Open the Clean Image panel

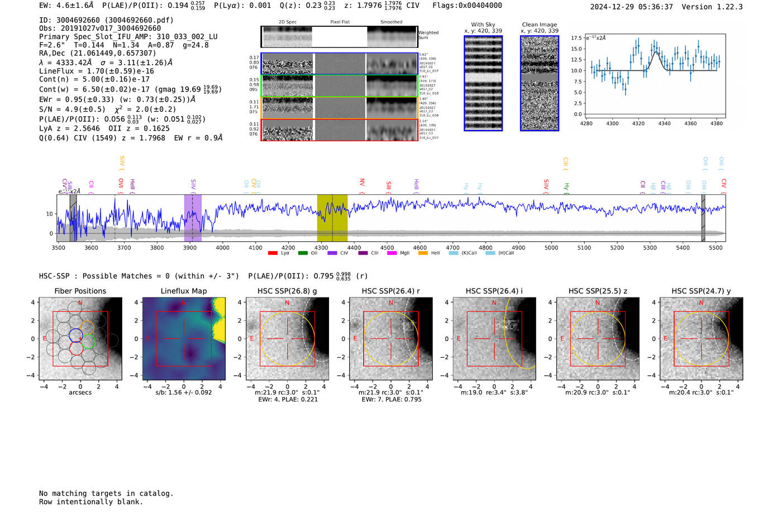(x=540, y=83)
